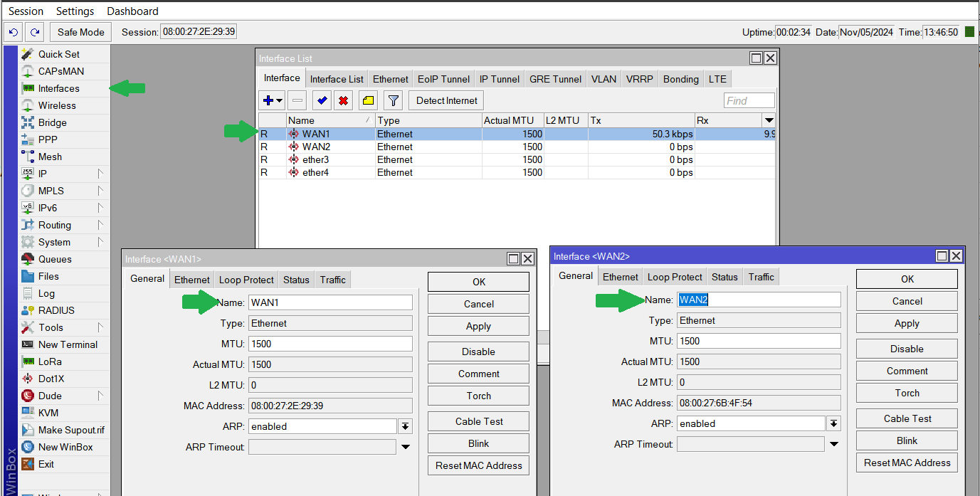
Task: Switch to the VLAN tab in Interface List
Action: coord(603,78)
